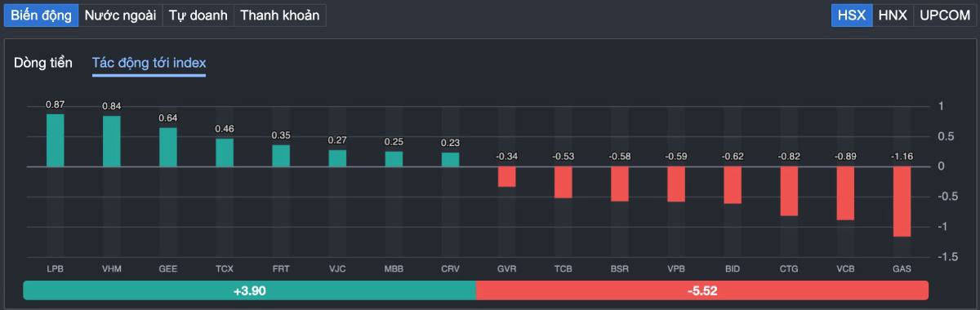Click the VHM ticker label
980x310 pixels.
coord(112,268)
